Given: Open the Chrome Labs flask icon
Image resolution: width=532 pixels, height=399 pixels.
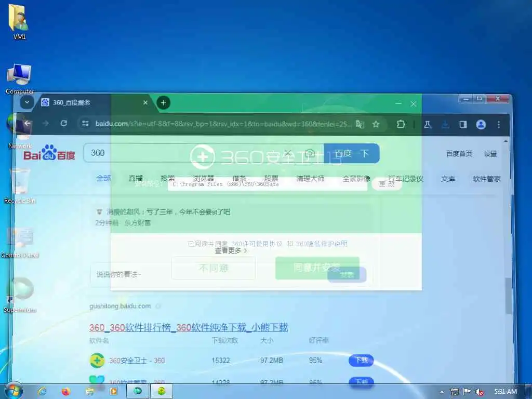Looking at the screenshot, I should click(x=428, y=125).
